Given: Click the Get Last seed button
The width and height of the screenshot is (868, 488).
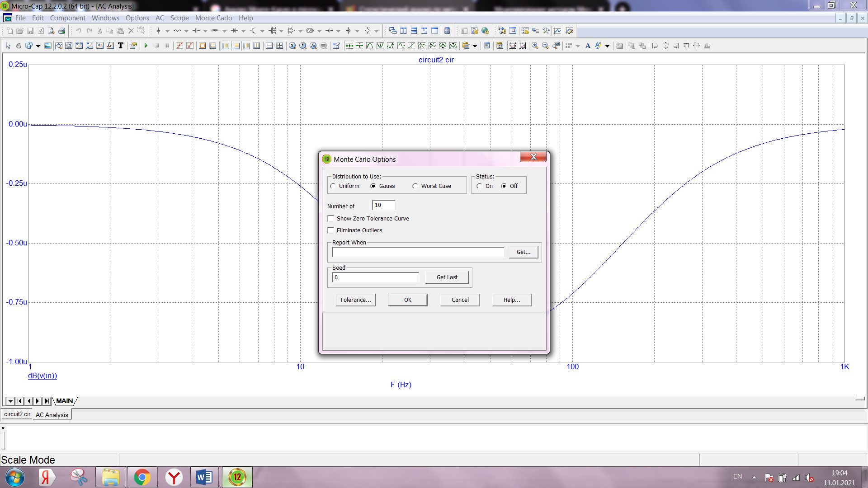Looking at the screenshot, I should pyautogui.click(x=447, y=277).
